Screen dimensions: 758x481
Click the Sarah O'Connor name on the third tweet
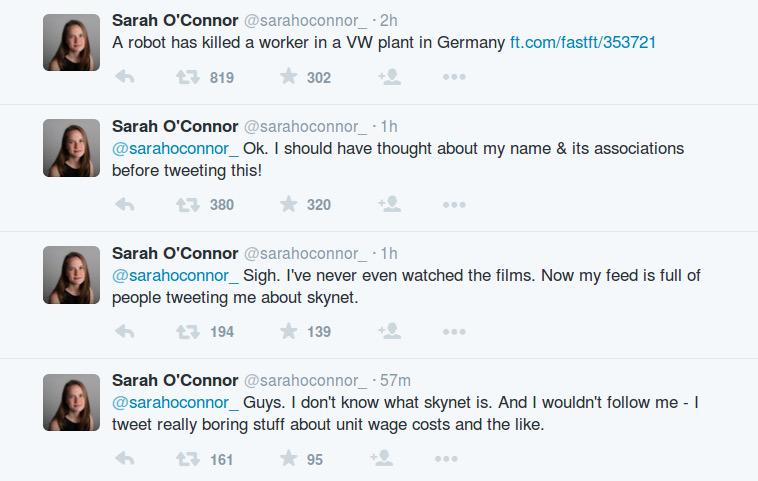[175, 253]
